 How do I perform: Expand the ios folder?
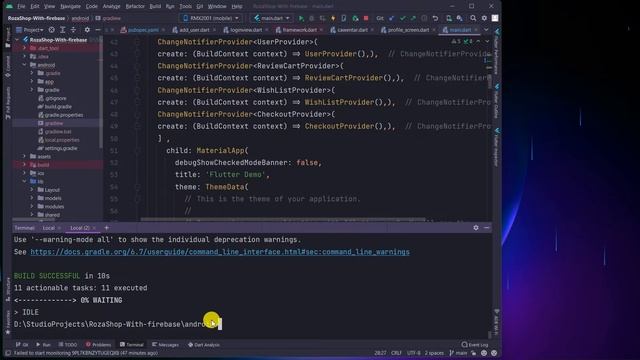pyautogui.click(x=24, y=173)
